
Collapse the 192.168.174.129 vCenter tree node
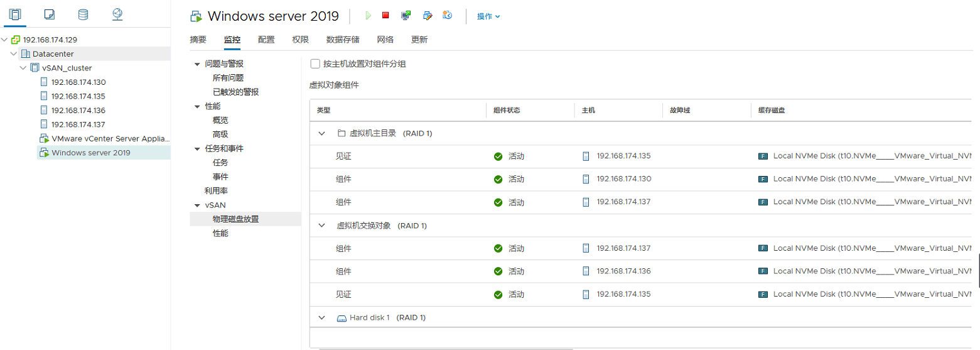(5, 40)
